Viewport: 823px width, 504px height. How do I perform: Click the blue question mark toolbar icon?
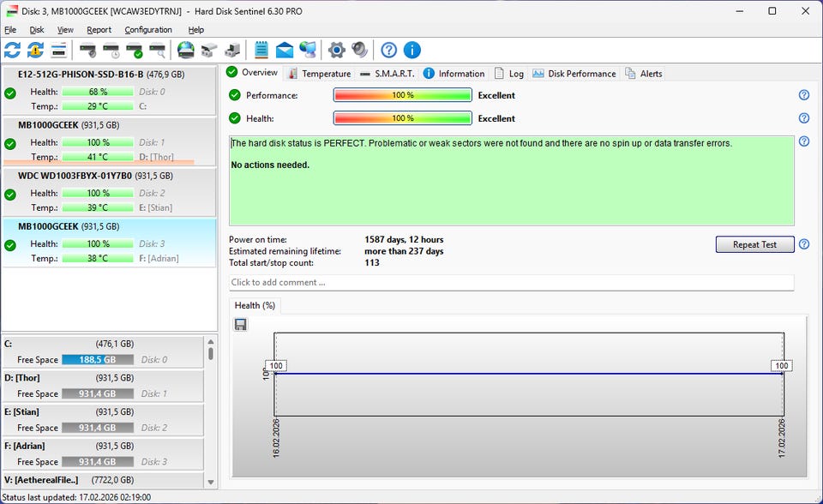(x=389, y=50)
